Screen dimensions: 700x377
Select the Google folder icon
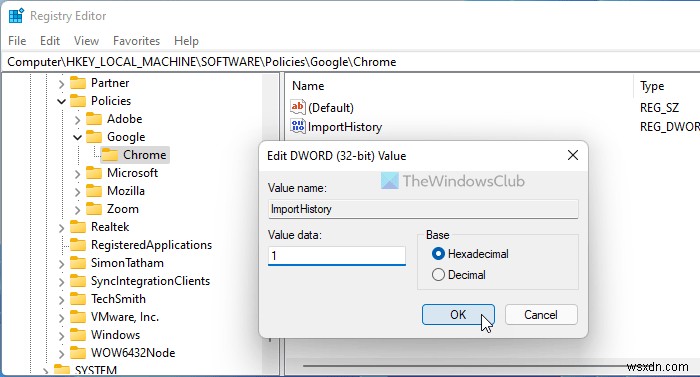tap(94, 137)
